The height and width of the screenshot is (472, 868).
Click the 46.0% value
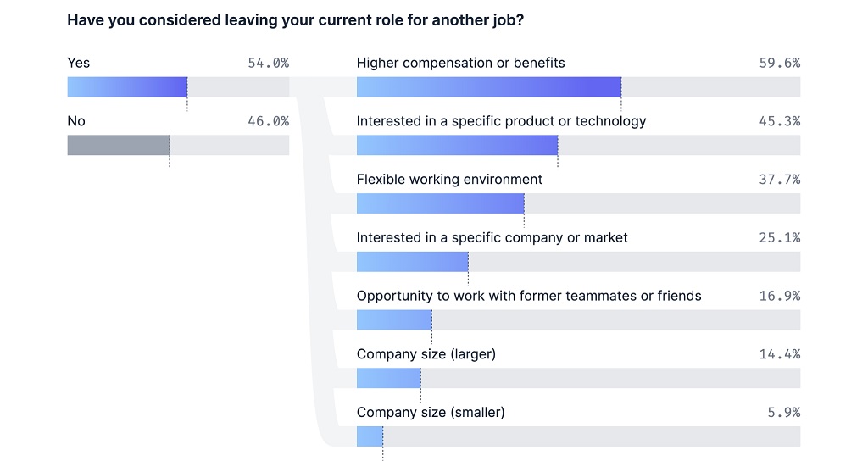[x=269, y=121]
